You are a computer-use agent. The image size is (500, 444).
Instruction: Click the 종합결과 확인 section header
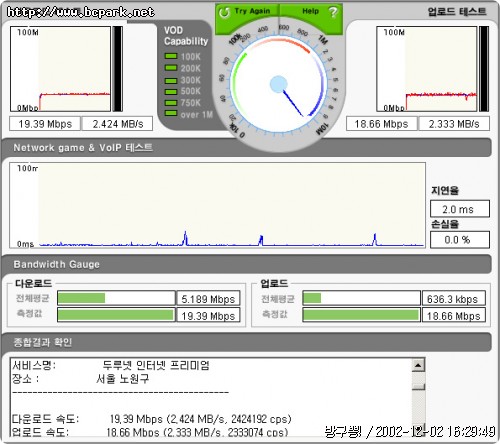(x=246, y=342)
